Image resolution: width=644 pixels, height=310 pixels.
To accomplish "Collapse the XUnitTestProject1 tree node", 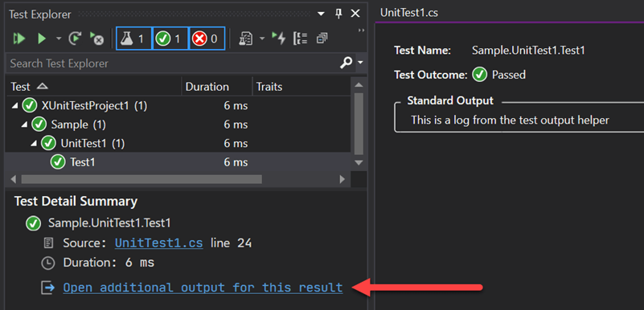I will 14,106.
